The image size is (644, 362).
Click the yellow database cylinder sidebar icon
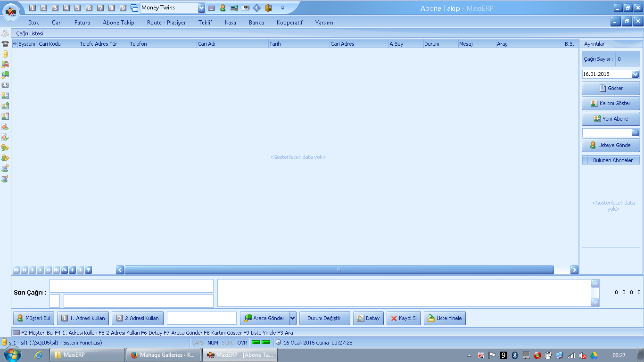pos(5,54)
